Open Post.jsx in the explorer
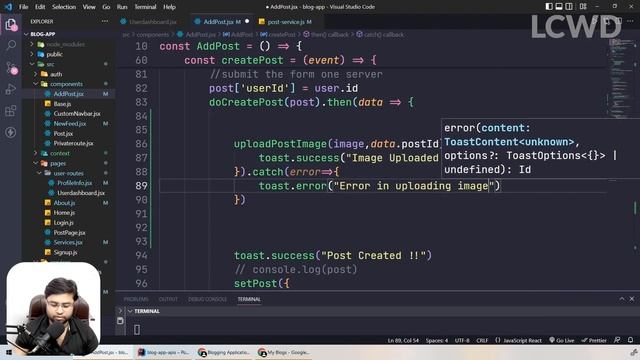The image size is (640, 360). point(68,133)
